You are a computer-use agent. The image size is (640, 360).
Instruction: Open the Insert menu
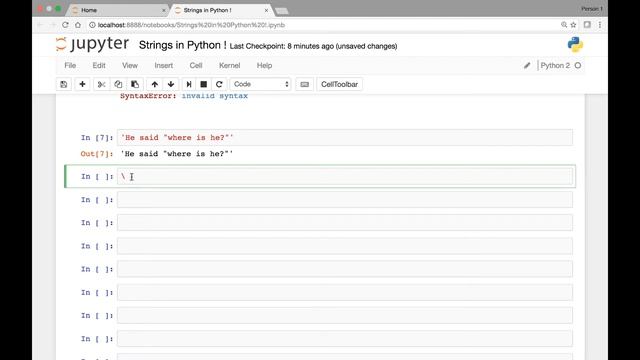[164, 65]
